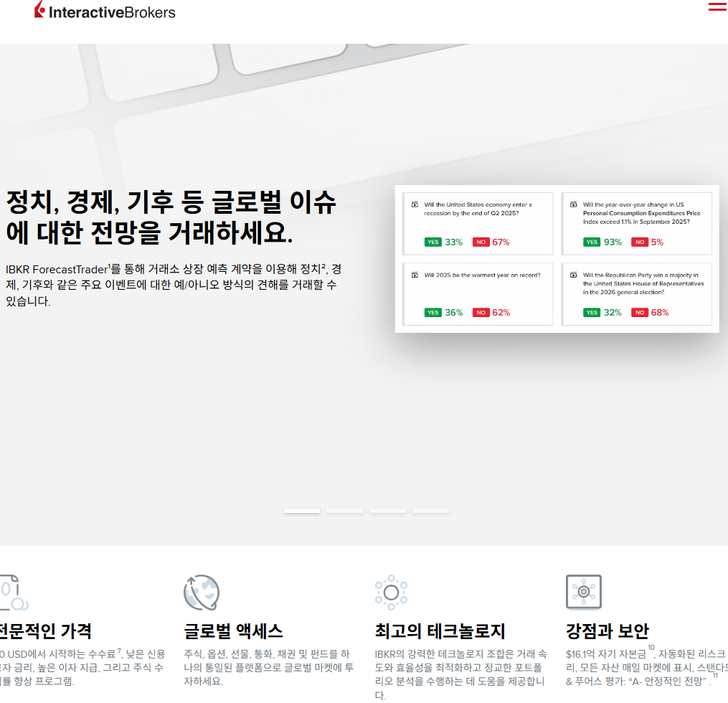Click YES 33% on the recession forecast
Viewport: 728px width, 703px height.
(x=443, y=242)
